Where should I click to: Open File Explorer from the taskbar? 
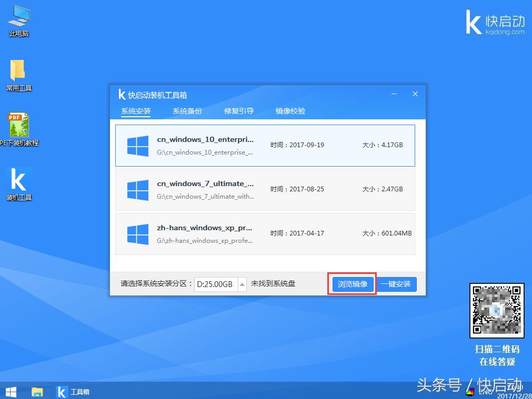click(37, 392)
